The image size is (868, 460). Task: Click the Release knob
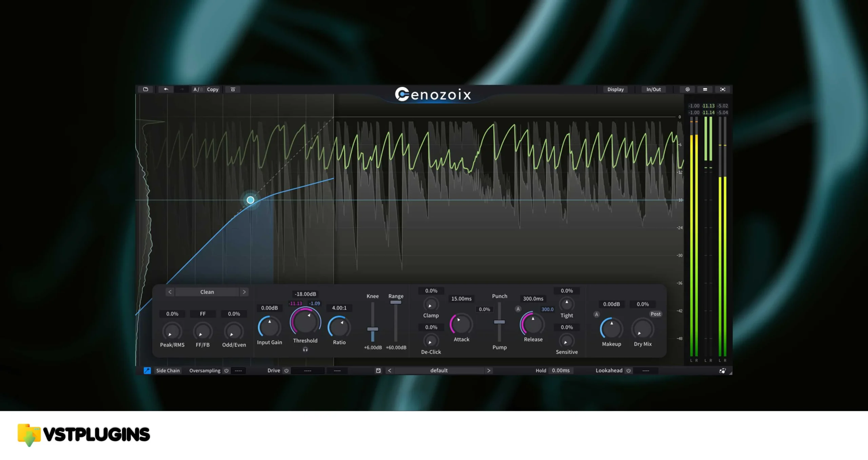pyautogui.click(x=533, y=324)
